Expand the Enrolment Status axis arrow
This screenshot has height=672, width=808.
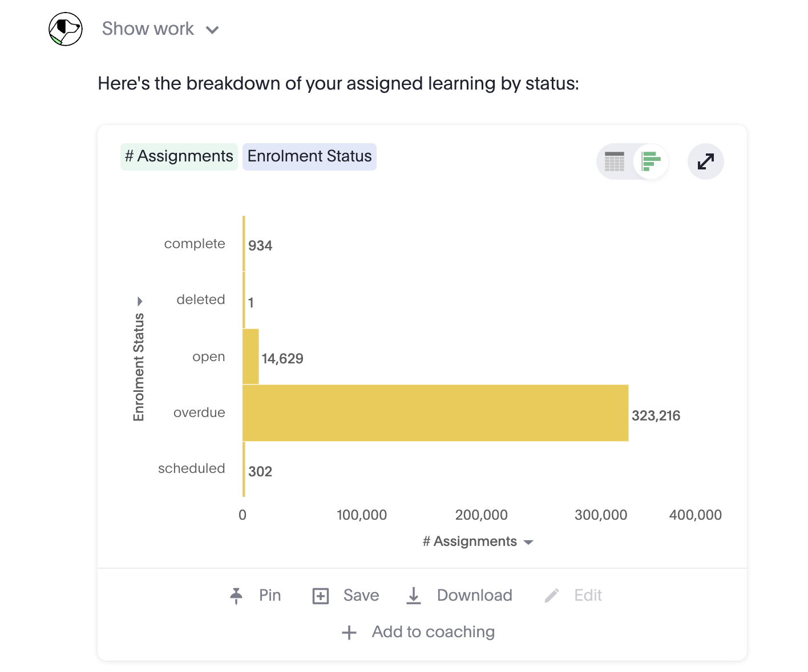(x=140, y=301)
